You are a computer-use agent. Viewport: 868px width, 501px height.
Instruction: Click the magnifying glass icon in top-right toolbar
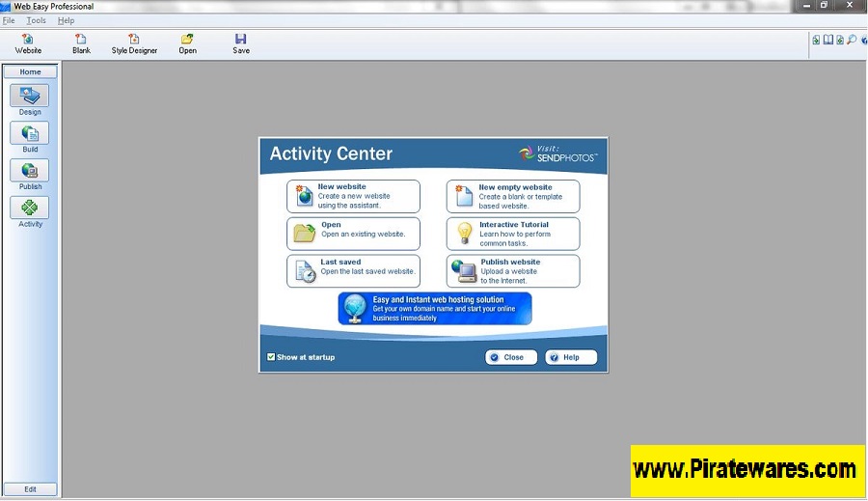851,40
